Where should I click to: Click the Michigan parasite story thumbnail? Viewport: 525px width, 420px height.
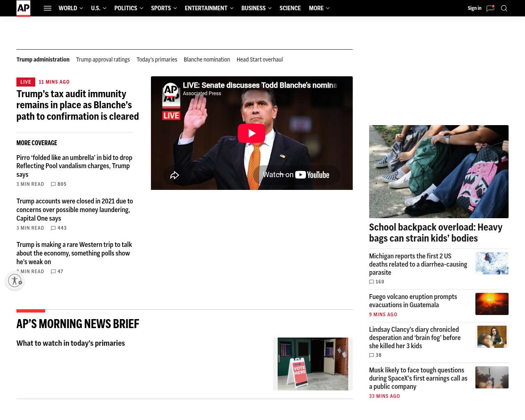click(492, 263)
